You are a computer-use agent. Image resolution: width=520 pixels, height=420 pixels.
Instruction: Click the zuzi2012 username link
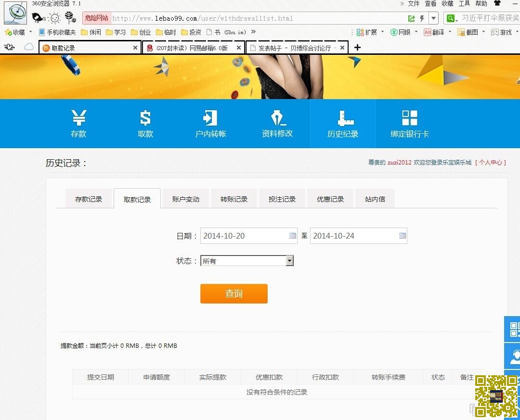[399, 163]
